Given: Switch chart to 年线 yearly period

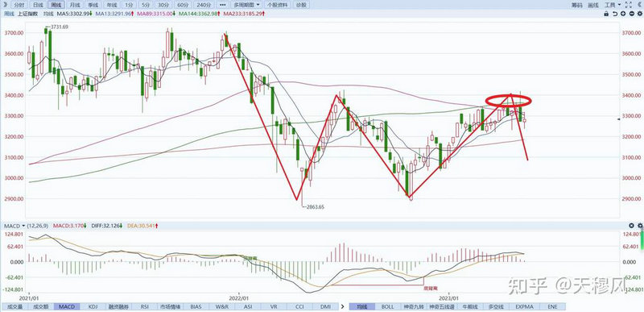Looking at the screenshot, I should 111,5.
